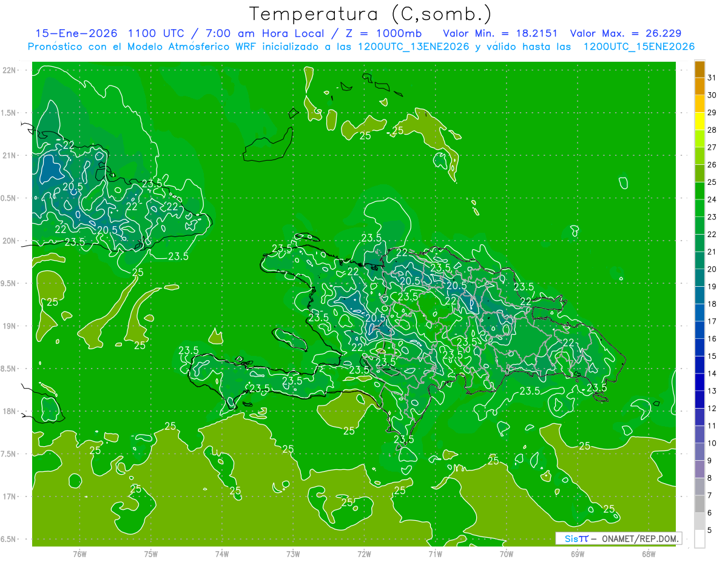Click the title 'Temperatura (C,somb.)'
Image resolution: width=728 pixels, height=562 pixels.
click(x=370, y=15)
